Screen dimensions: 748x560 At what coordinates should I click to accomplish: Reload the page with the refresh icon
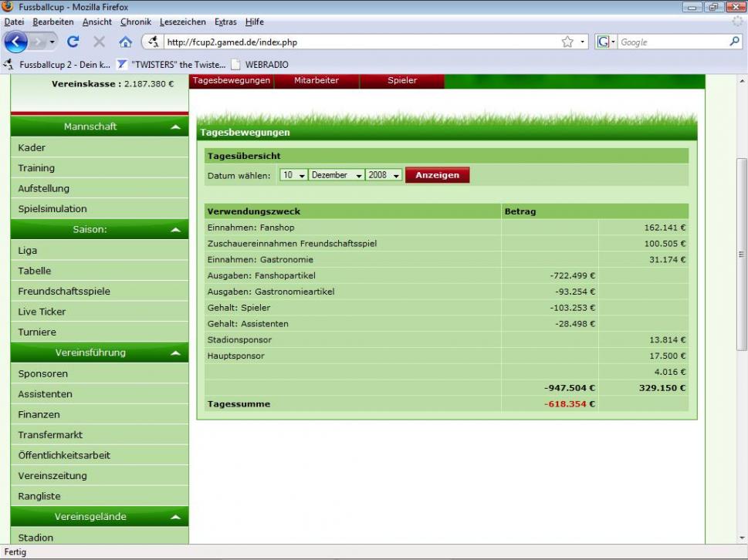[73, 42]
